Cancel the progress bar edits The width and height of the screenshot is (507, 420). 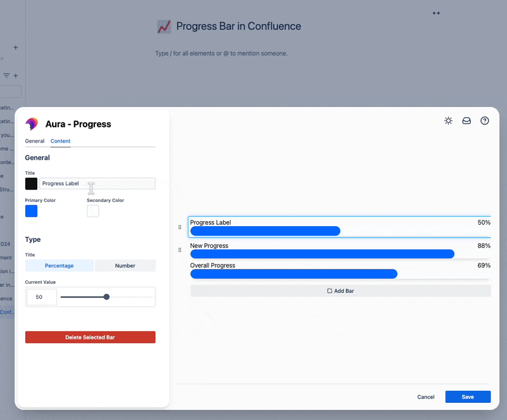coord(425,397)
